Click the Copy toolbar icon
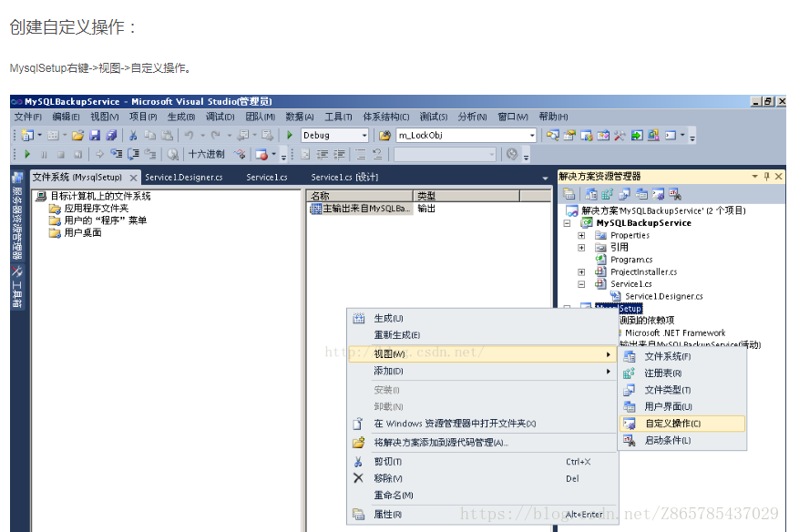 click(150, 136)
